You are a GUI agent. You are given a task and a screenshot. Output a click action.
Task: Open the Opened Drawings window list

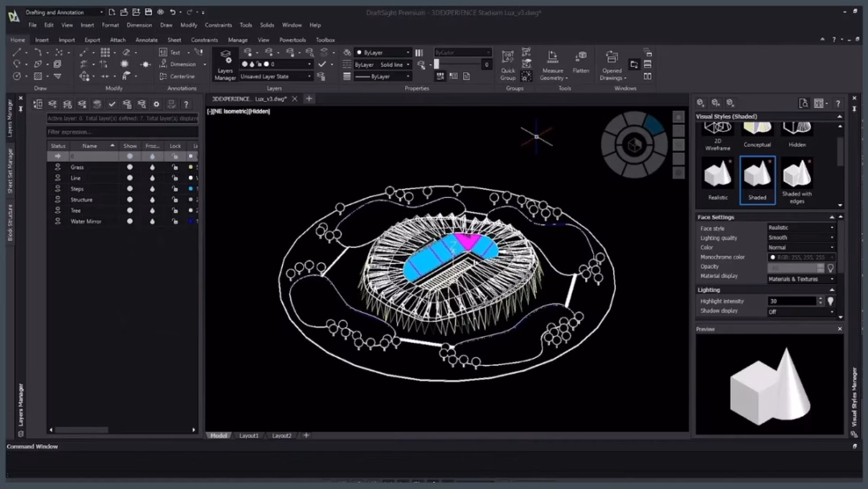(x=612, y=65)
